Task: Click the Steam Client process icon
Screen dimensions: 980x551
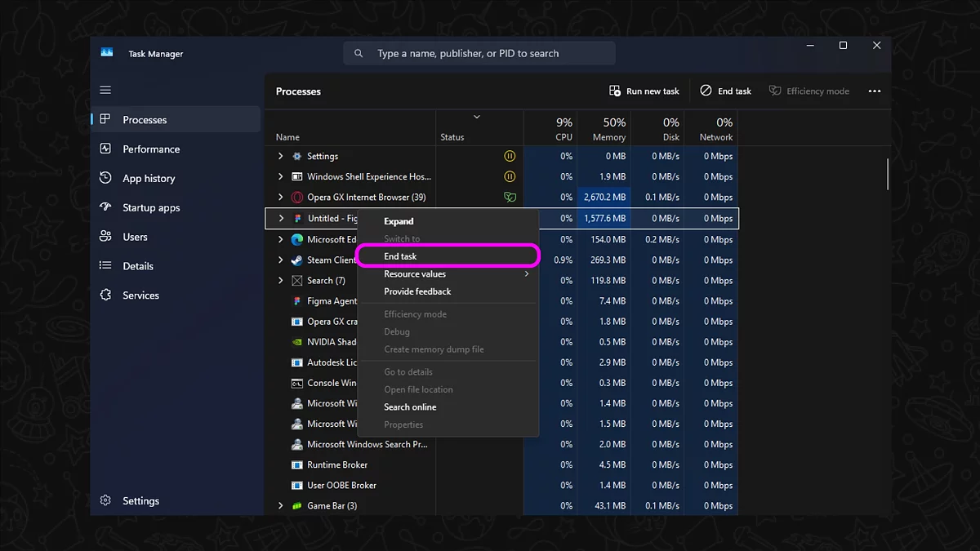Action: pos(297,260)
